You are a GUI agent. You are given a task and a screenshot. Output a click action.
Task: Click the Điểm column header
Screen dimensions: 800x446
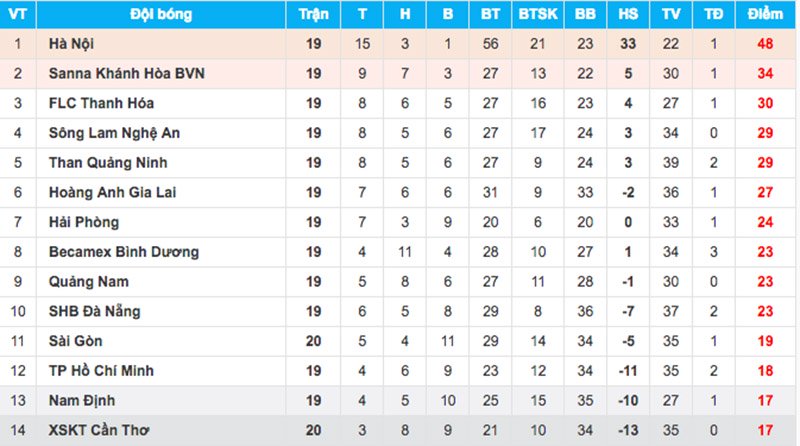[x=765, y=14]
